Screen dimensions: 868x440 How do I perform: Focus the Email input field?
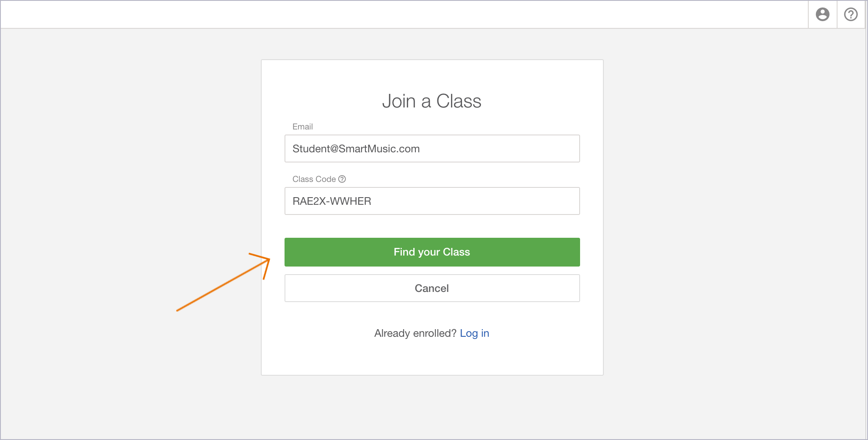pos(432,148)
